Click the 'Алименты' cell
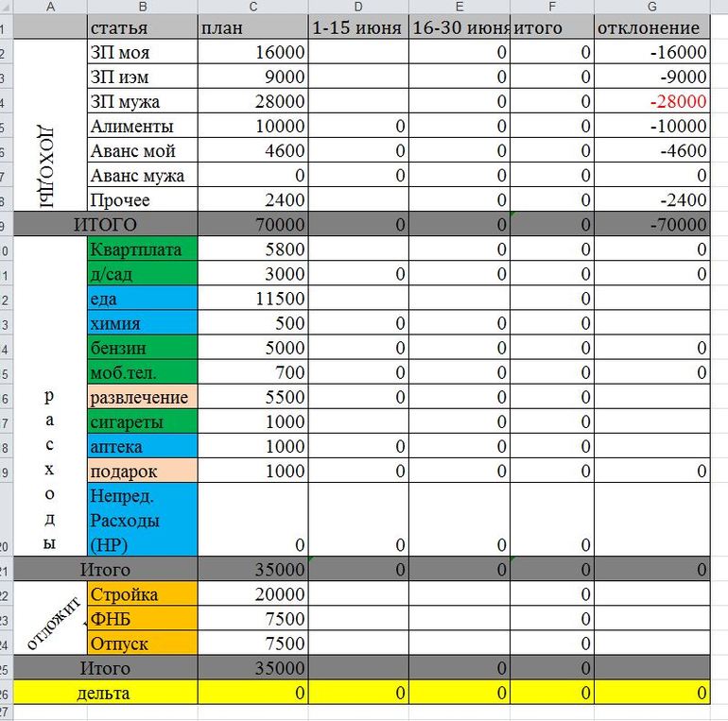Image resolution: width=728 pixels, height=721 pixels. tap(142, 127)
